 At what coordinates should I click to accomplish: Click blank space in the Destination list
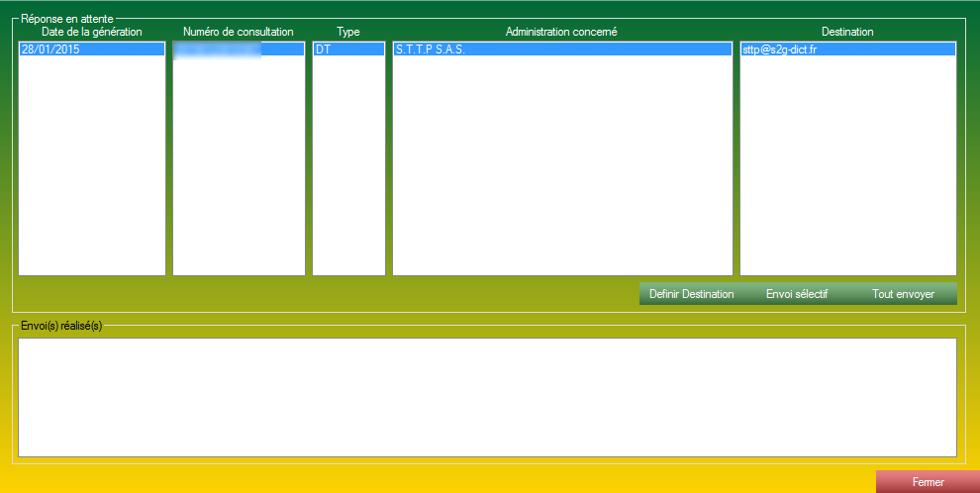(847, 168)
